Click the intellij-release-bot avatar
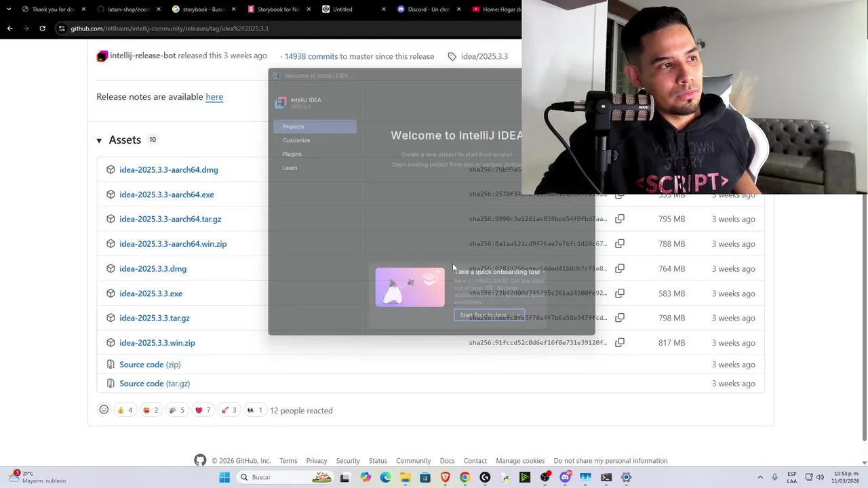This screenshot has height=488, width=868. 102,56
